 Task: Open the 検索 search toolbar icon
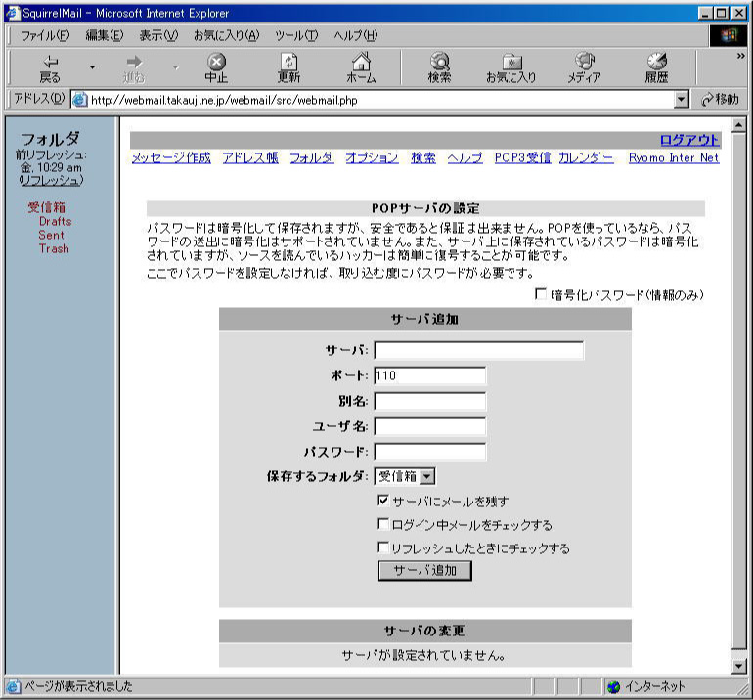point(439,68)
